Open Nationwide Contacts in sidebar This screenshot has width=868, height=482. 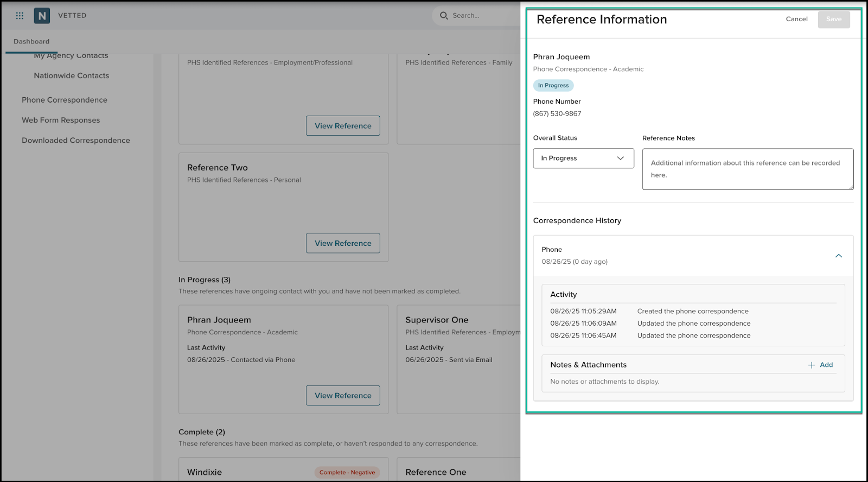click(72, 76)
